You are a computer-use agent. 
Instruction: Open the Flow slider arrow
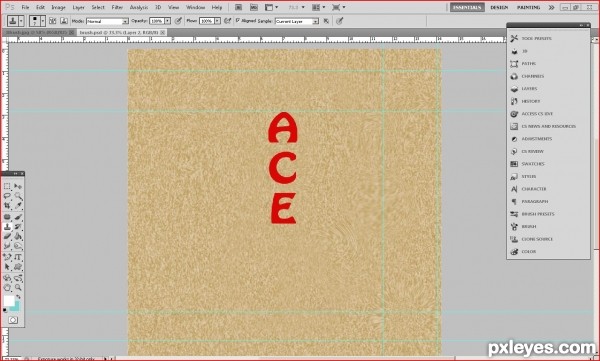(217, 21)
